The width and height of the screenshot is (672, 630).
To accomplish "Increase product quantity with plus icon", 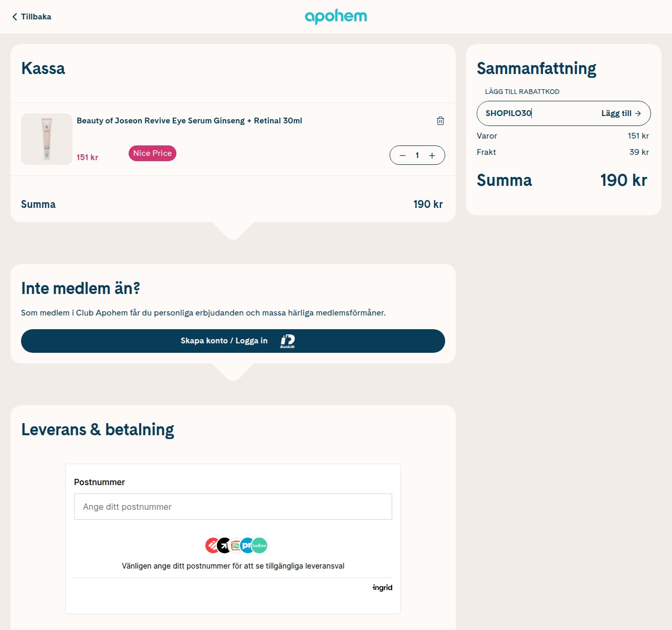I will tap(432, 155).
